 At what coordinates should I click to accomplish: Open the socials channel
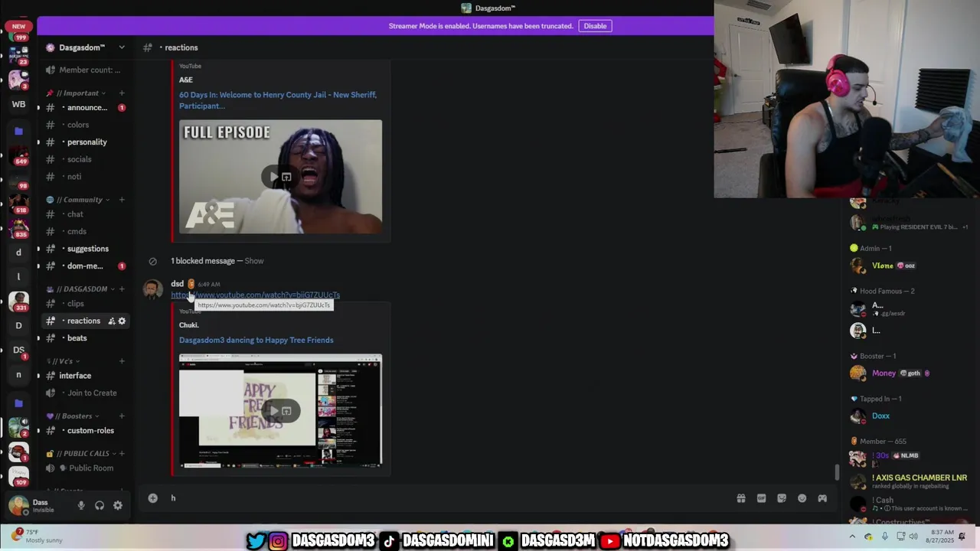point(84,159)
